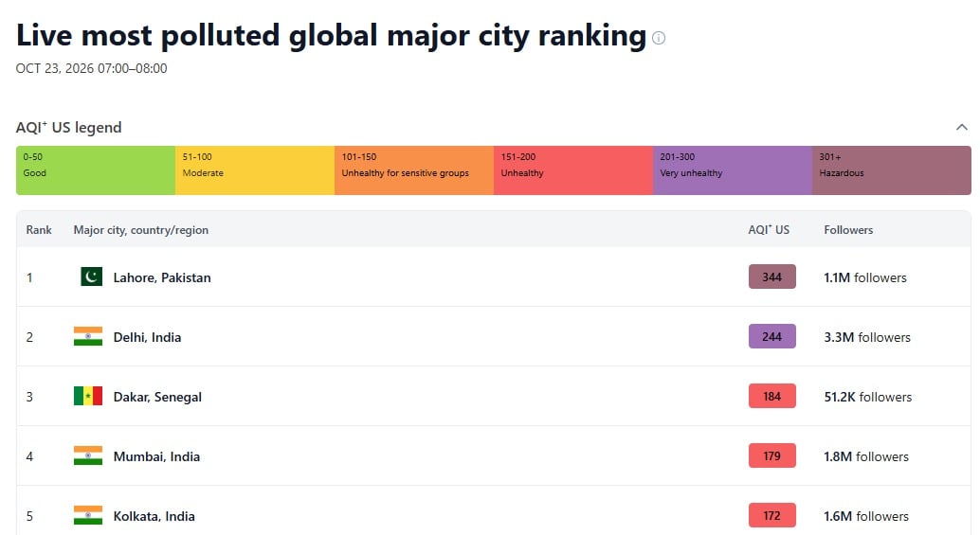Click the 3.3M followers text
980x535 pixels.
pyautogui.click(x=867, y=337)
